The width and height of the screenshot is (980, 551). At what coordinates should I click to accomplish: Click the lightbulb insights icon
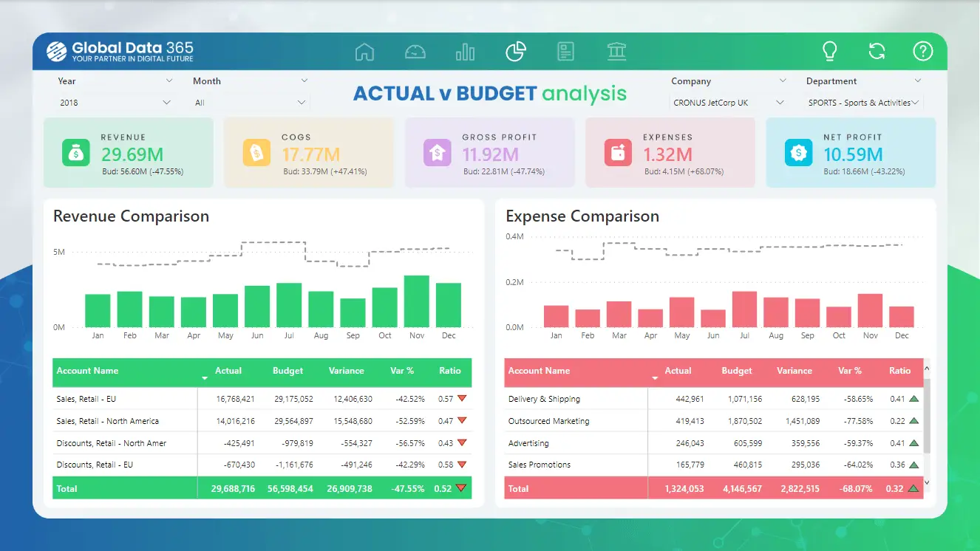click(830, 51)
